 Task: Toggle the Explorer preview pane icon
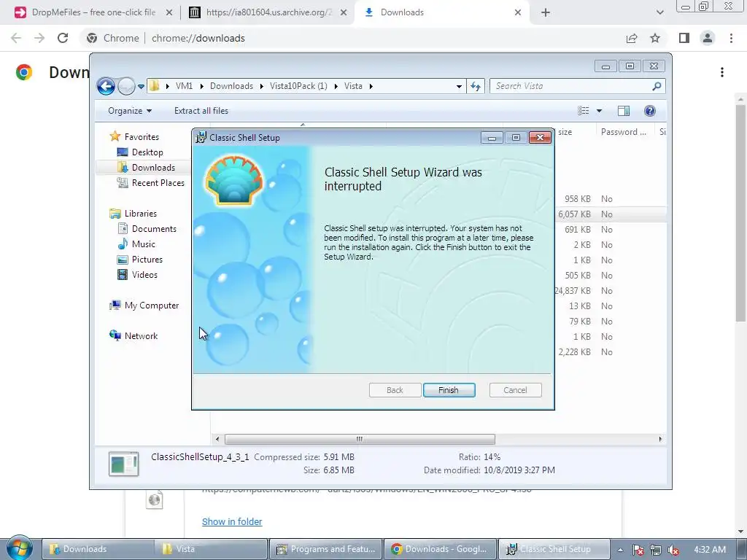[x=623, y=111]
